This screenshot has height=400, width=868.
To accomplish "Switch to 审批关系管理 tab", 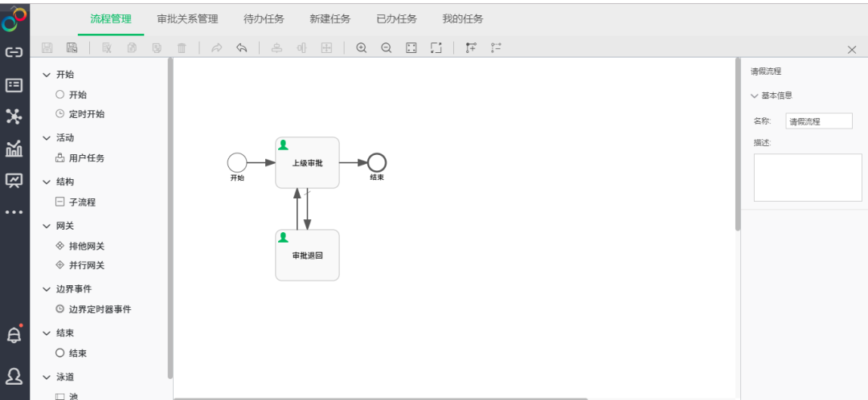I will [x=187, y=18].
